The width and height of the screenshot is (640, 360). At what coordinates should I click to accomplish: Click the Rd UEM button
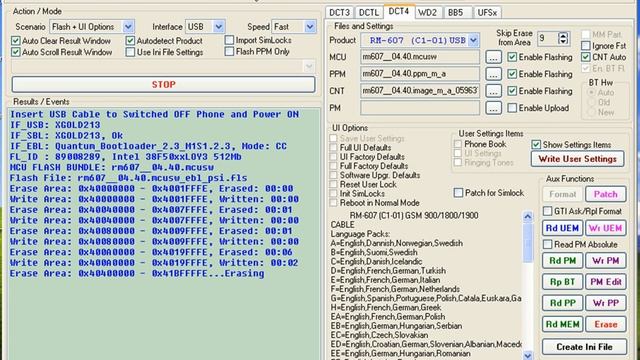[x=562, y=228]
